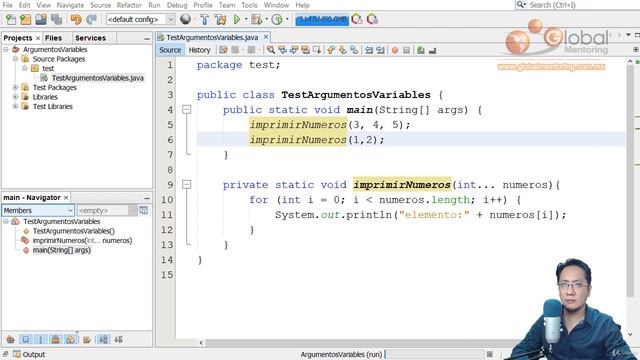Toggle Show Static Members filter in Navigator
640x360 pixels.
click(41, 339)
